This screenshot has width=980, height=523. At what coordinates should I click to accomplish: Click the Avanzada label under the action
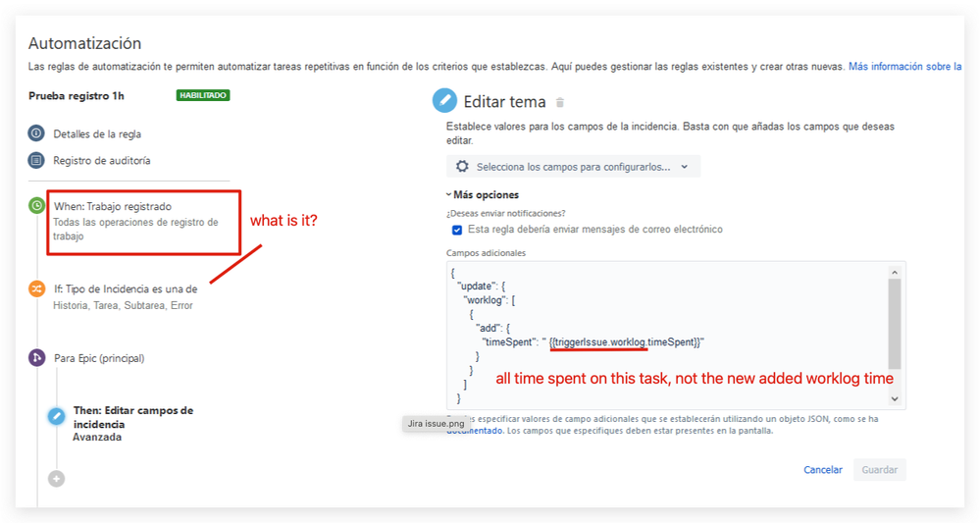click(x=97, y=437)
